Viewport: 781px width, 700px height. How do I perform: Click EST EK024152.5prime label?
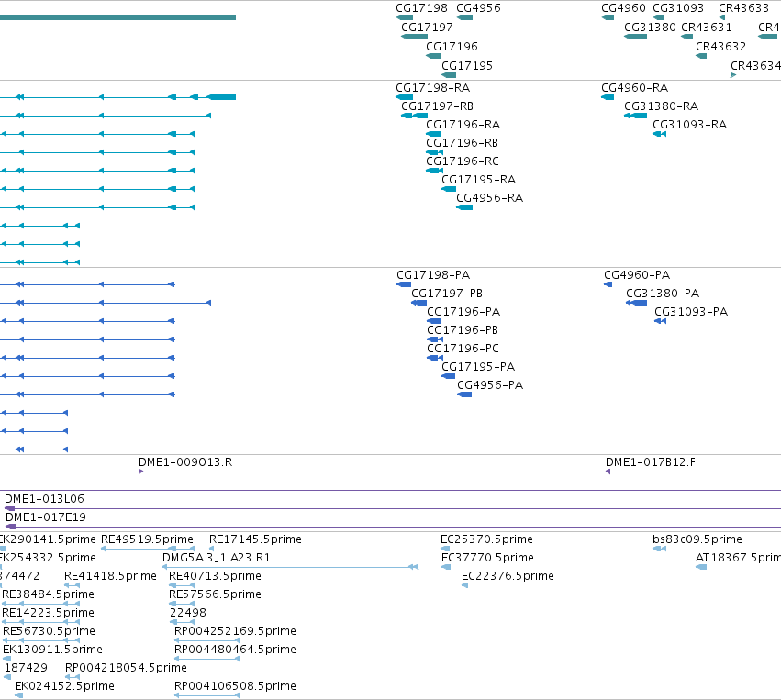[64, 686]
